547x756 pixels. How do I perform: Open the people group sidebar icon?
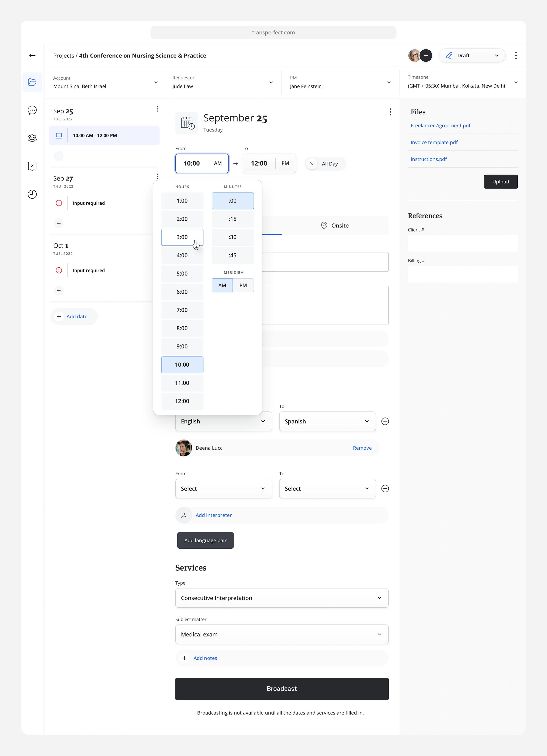point(32,138)
